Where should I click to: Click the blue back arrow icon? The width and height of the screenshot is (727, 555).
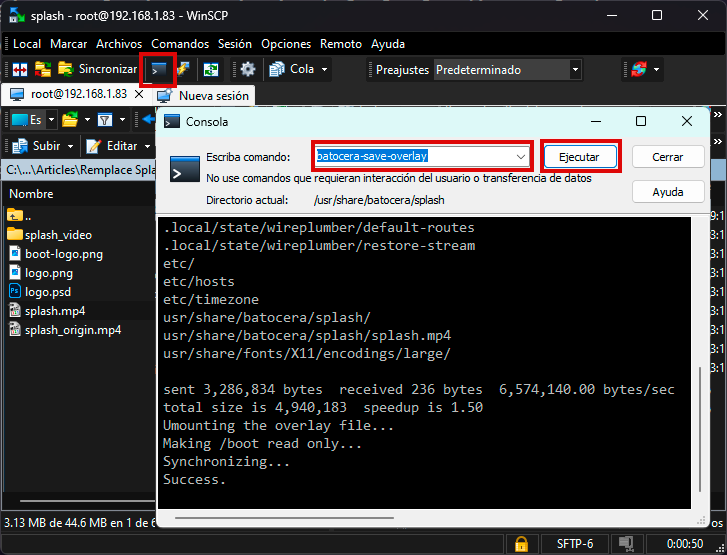[x=148, y=120]
